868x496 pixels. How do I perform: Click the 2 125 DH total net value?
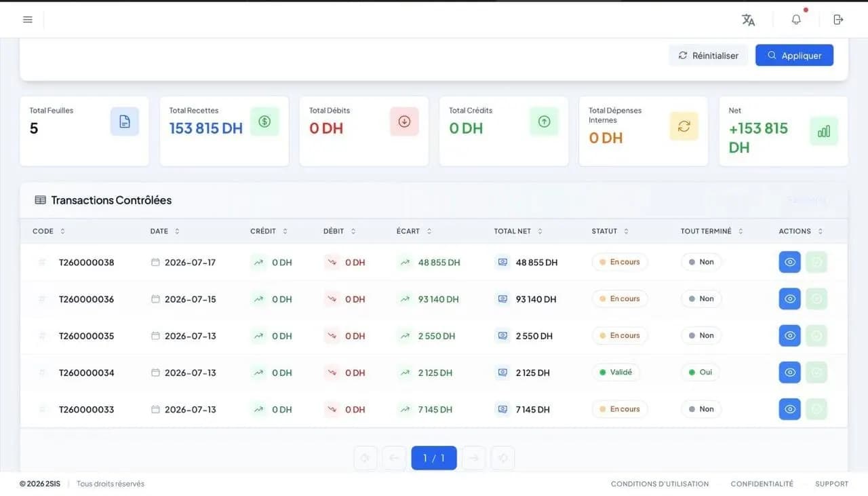pos(533,373)
